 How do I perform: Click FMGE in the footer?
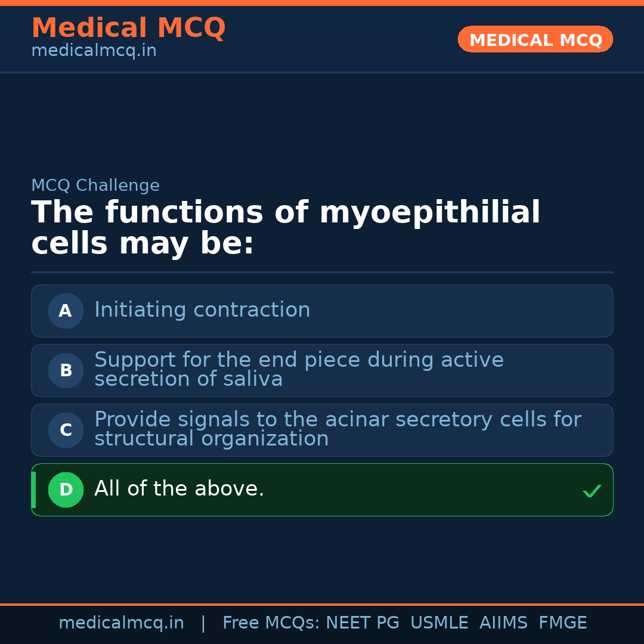point(563,623)
